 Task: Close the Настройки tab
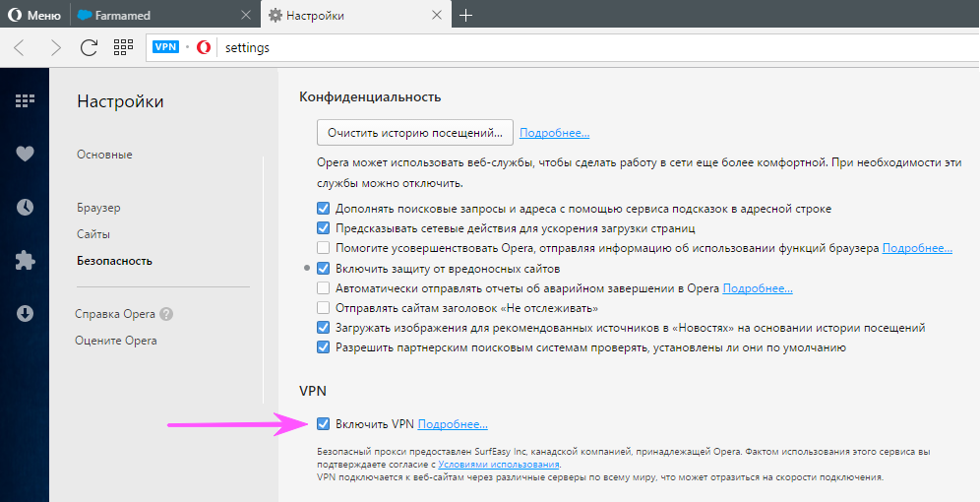(438, 16)
